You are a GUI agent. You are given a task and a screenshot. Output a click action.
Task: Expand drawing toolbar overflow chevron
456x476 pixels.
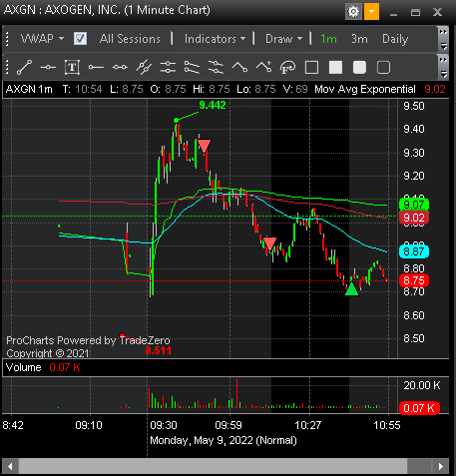click(x=443, y=60)
